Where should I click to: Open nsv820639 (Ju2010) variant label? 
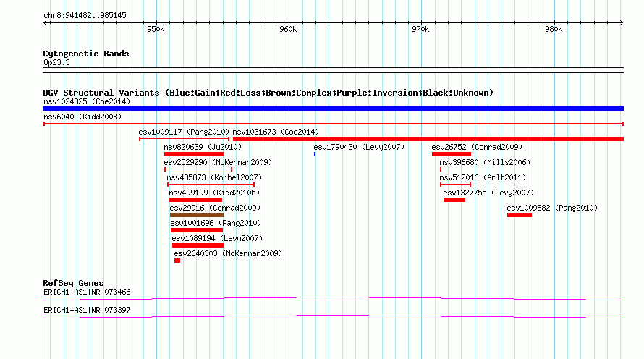(203, 147)
